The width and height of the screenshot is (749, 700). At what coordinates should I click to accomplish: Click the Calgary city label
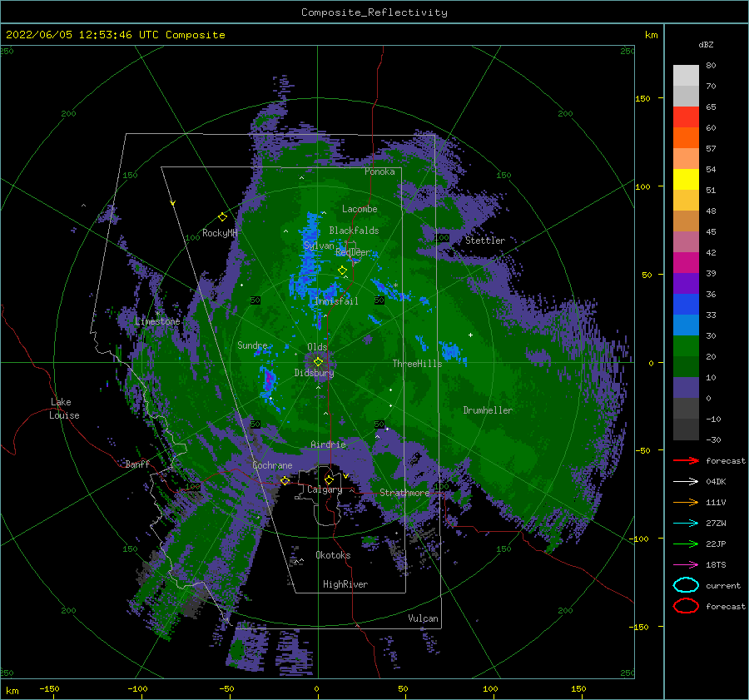pyautogui.click(x=325, y=489)
